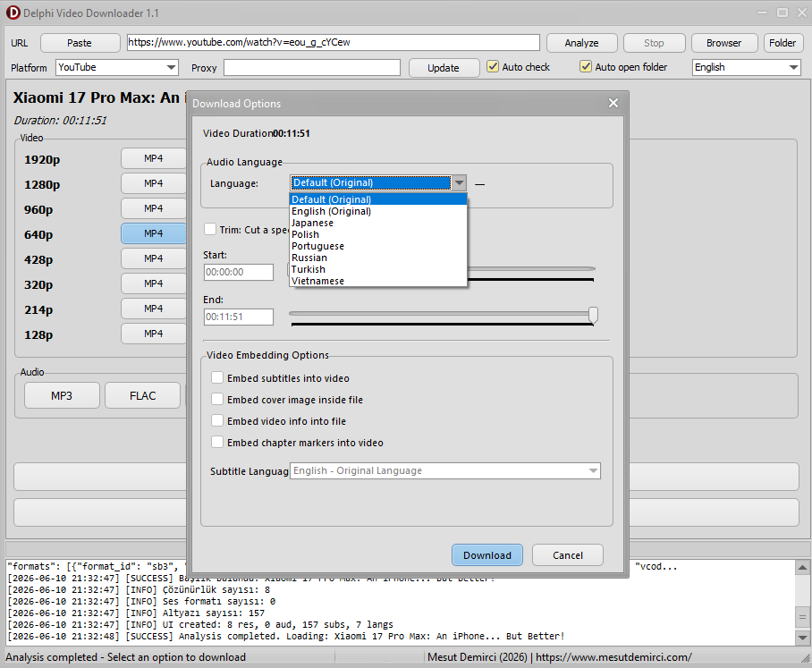Select MP4 for 128p resolution
Screen dimensions: 812x668
(154, 334)
